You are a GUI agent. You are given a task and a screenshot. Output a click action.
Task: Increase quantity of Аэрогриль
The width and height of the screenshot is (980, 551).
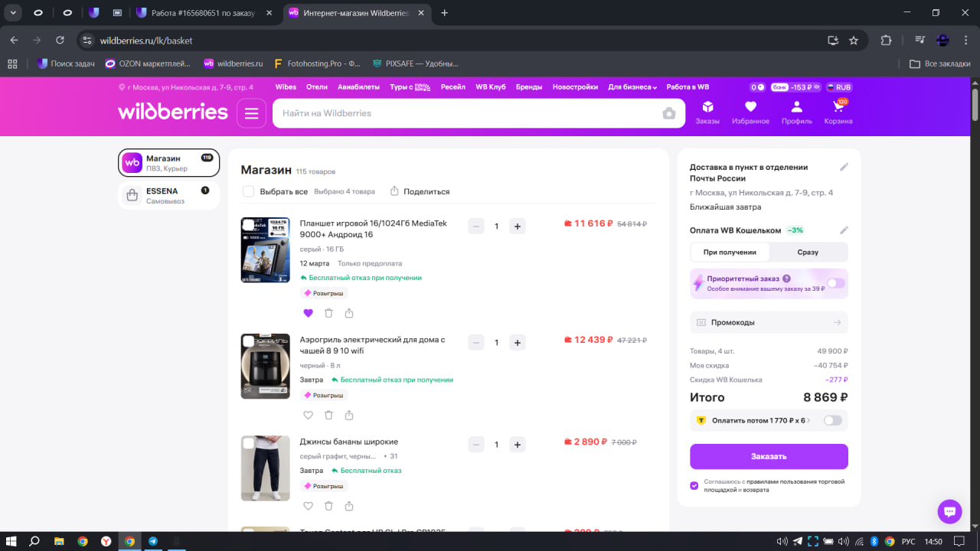click(x=518, y=342)
